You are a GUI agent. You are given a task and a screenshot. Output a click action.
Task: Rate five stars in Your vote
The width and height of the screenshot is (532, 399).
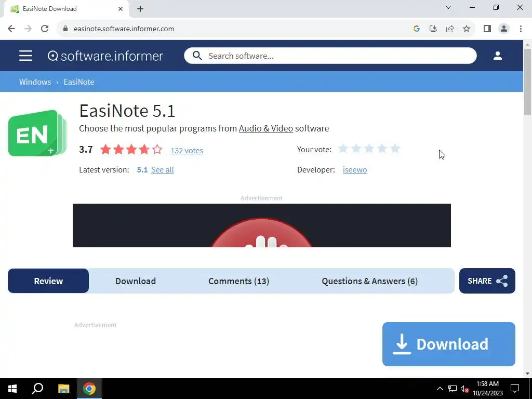click(x=395, y=149)
